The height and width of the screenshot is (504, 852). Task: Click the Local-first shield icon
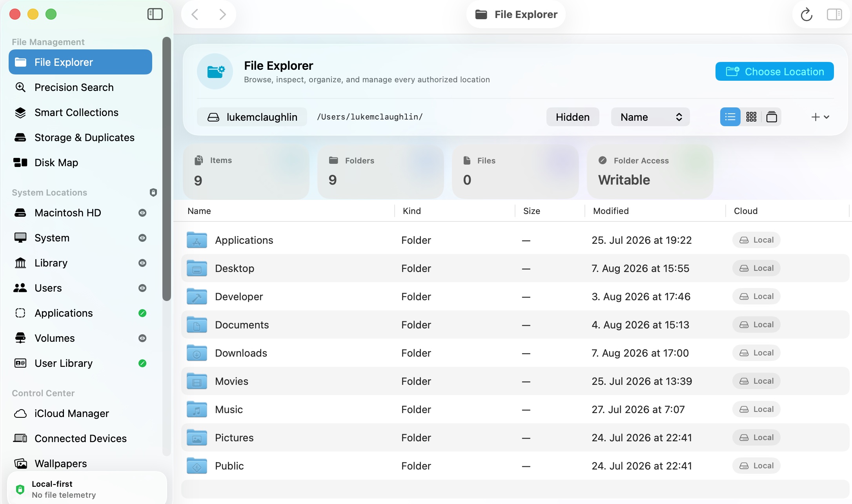(x=20, y=489)
